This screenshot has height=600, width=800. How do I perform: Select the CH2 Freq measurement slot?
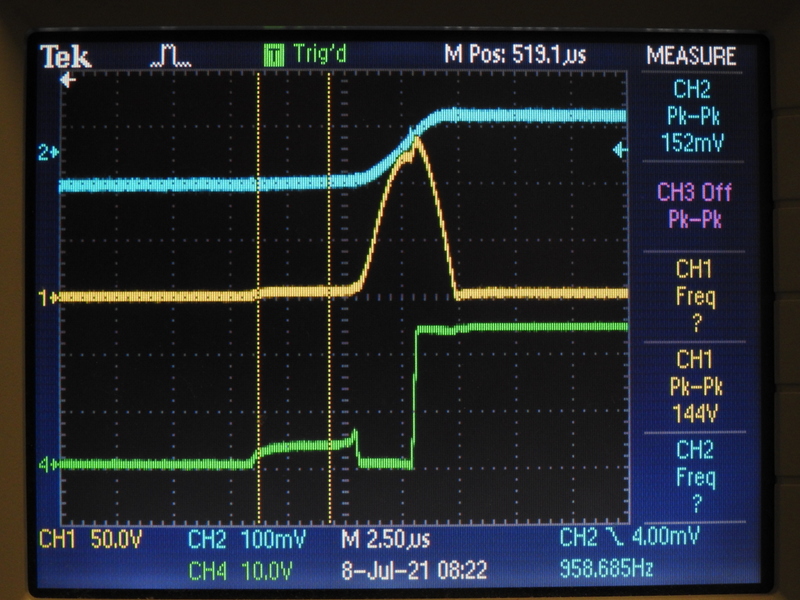tap(696, 477)
